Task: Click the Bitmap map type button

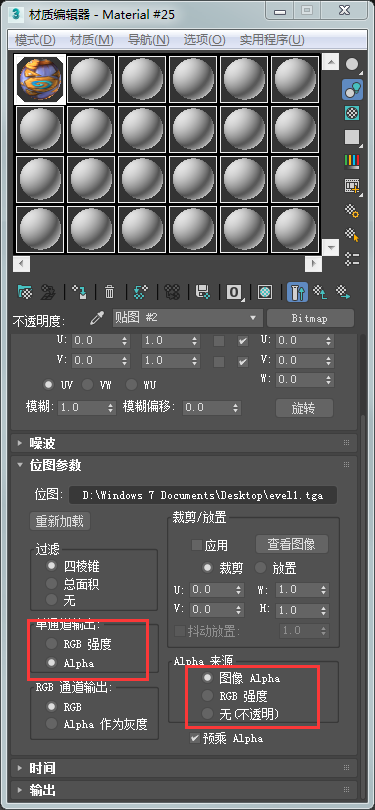Action: coord(310,318)
